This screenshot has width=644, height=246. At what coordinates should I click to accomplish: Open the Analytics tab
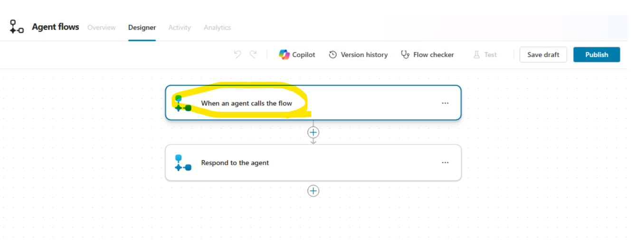coord(217,28)
